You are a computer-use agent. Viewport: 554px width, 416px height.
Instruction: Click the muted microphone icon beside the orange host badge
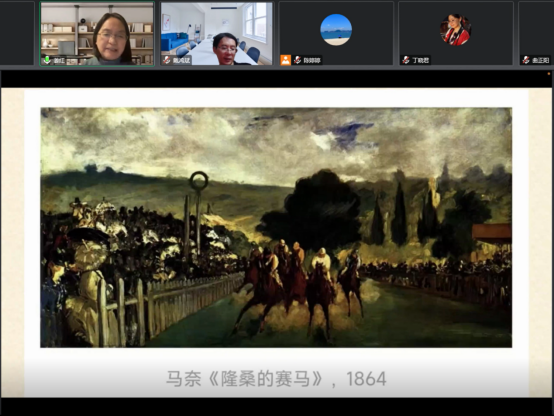(x=297, y=60)
